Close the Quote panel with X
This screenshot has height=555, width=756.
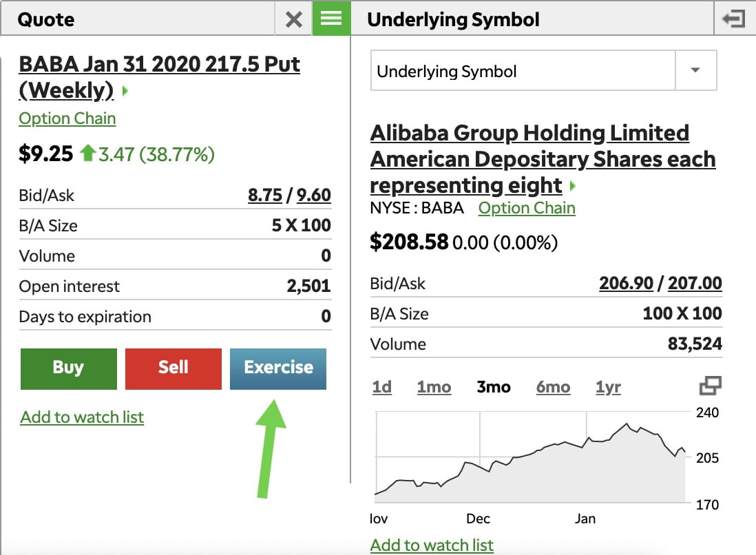293,20
